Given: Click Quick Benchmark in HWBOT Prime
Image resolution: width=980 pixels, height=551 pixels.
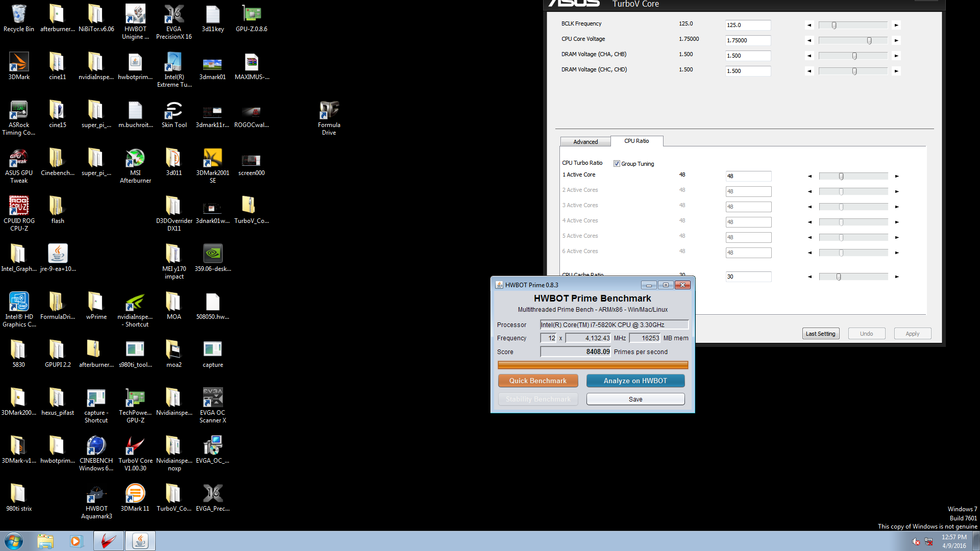Looking at the screenshot, I should pyautogui.click(x=538, y=381).
